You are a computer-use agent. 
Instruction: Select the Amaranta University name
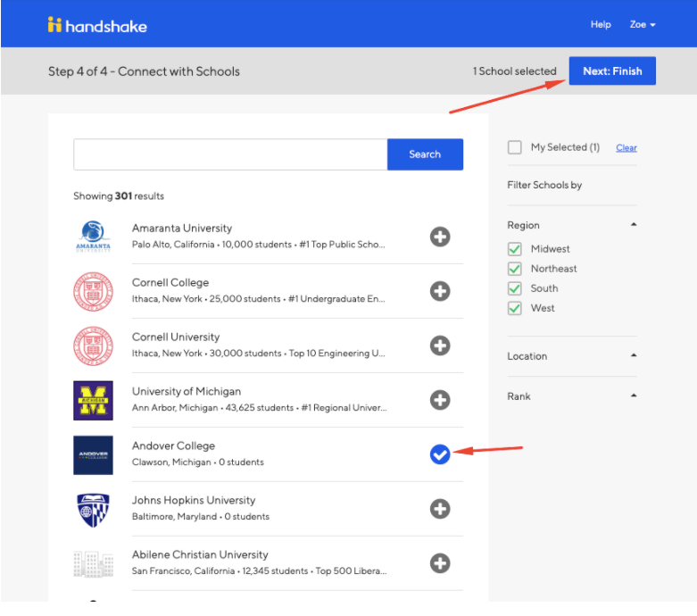182,229
